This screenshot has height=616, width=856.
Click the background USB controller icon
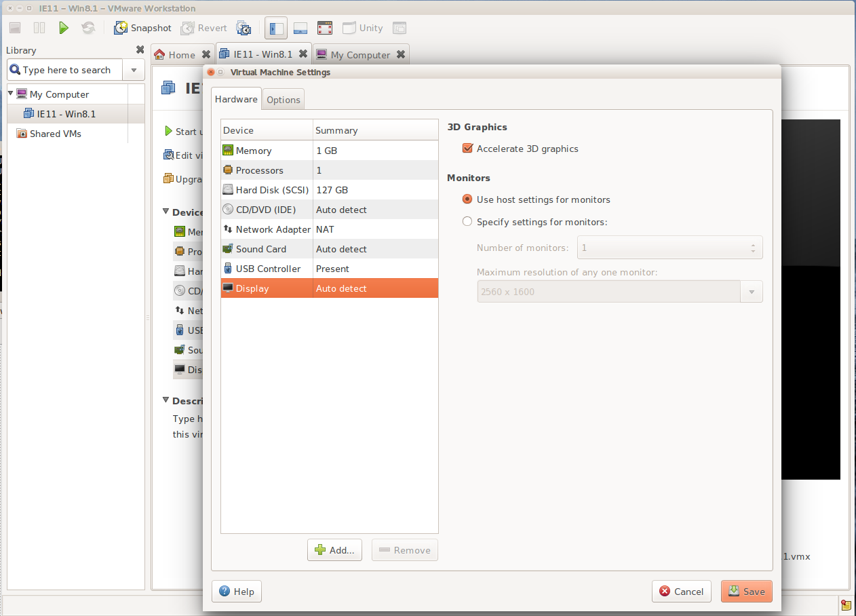[180, 330]
